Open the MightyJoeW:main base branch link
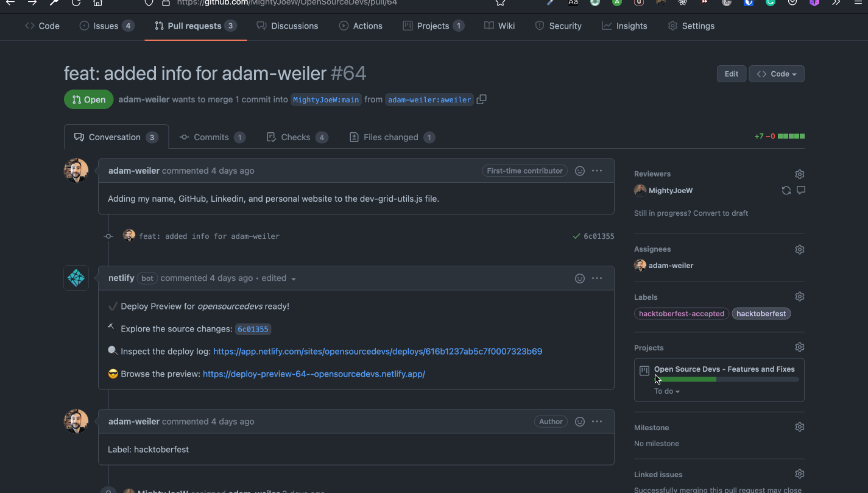 326,100
